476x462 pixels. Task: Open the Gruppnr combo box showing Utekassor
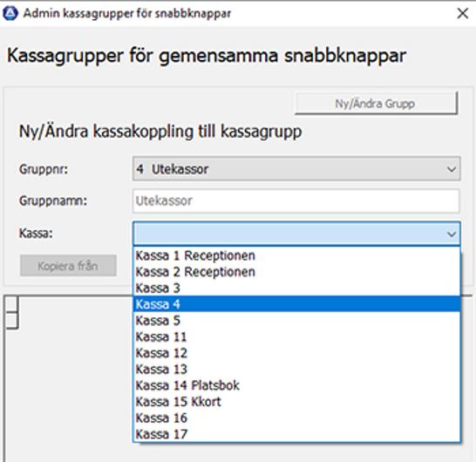coord(296,169)
